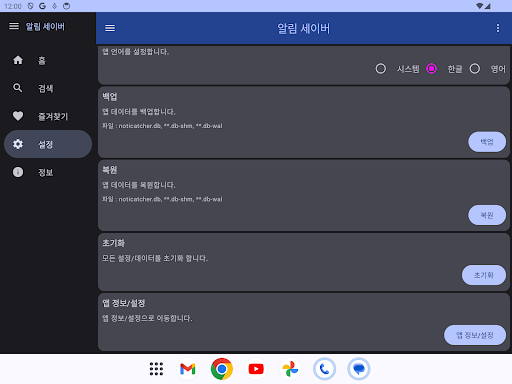Launch Google Photos from the taskbar
This screenshot has width=512, height=384.
(290, 369)
